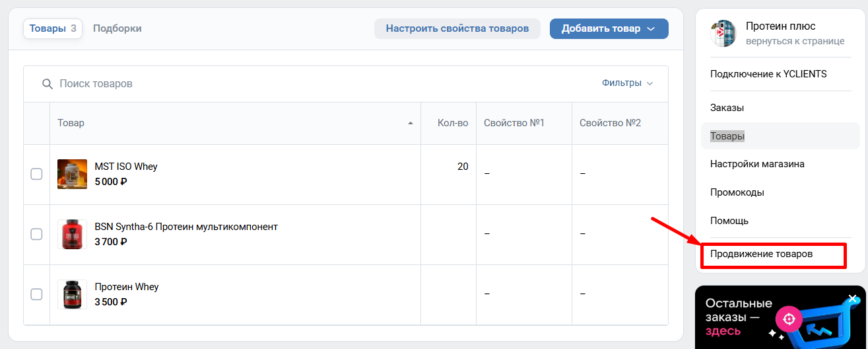Click the sort arrow in Товар column
The height and width of the screenshot is (349, 868).
(411, 124)
